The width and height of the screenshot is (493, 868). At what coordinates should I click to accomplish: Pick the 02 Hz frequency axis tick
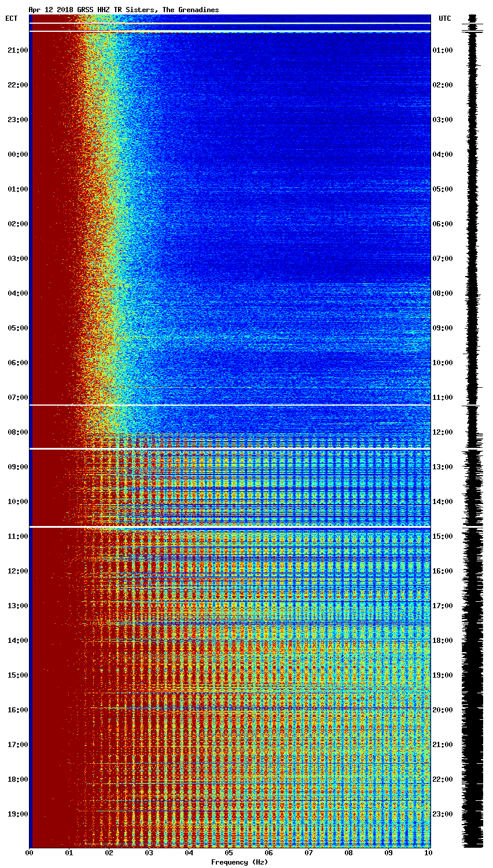tap(109, 853)
